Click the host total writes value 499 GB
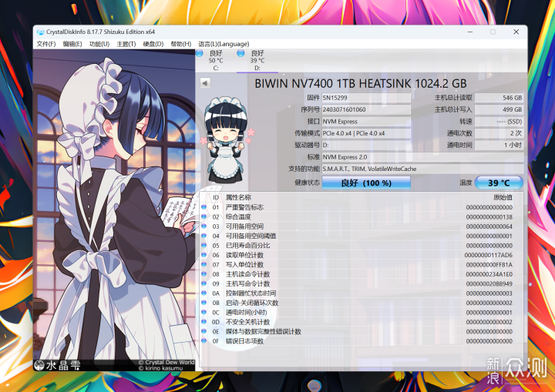This screenshot has width=555, height=392. [499, 109]
